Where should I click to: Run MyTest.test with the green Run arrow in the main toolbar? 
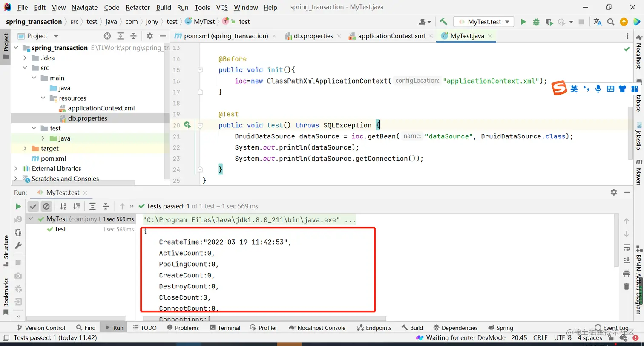point(523,22)
